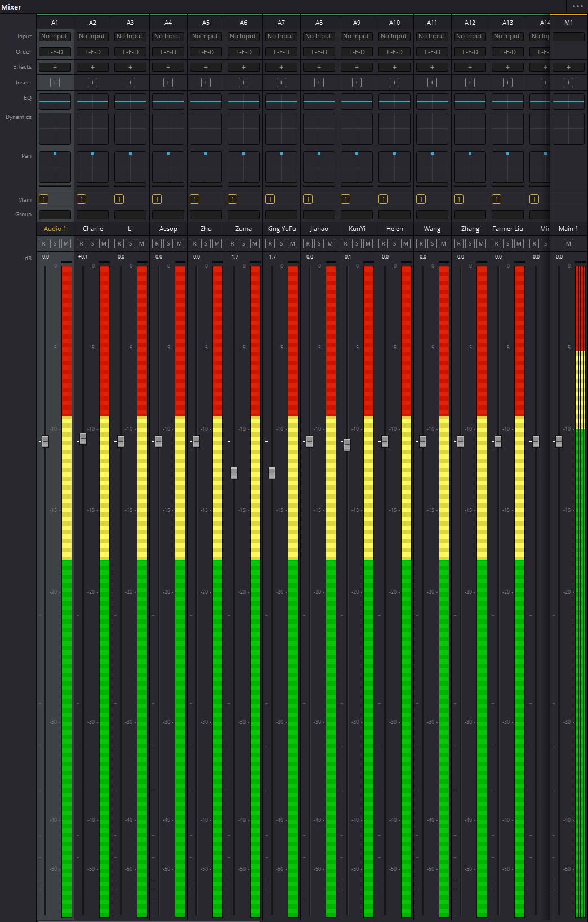Open F-E-D order dropdown for track A6
The height and width of the screenshot is (922, 588).
pos(243,52)
